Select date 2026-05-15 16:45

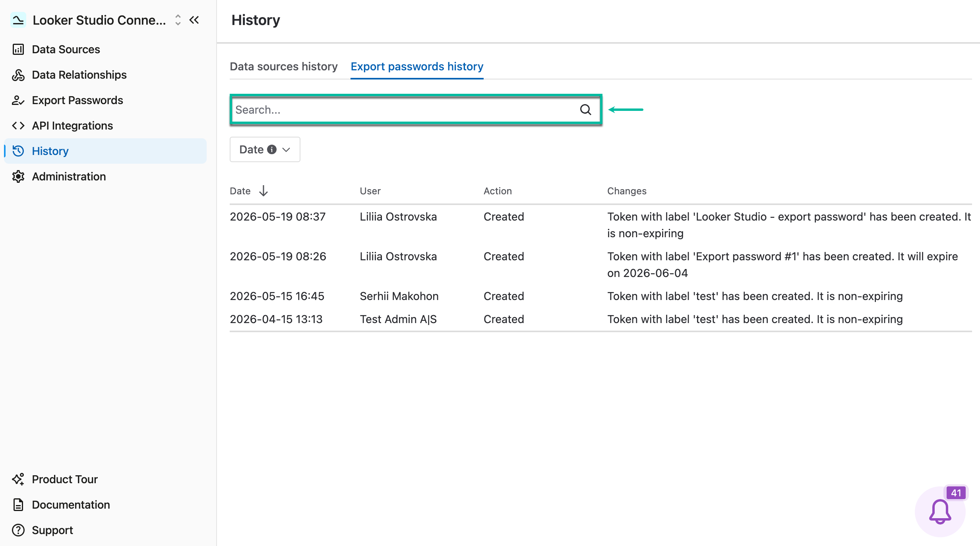pyautogui.click(x=277, y=296)
